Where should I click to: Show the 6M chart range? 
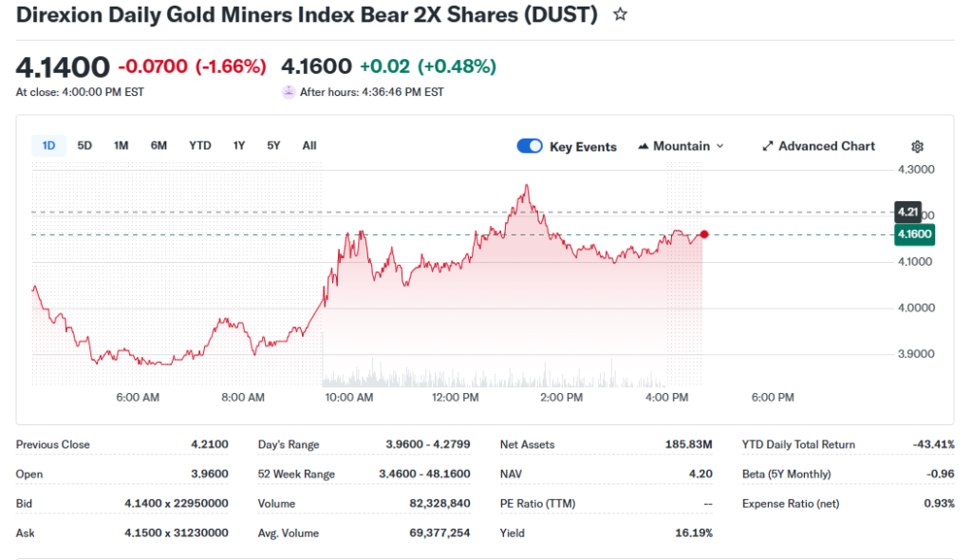click(159, 145)
